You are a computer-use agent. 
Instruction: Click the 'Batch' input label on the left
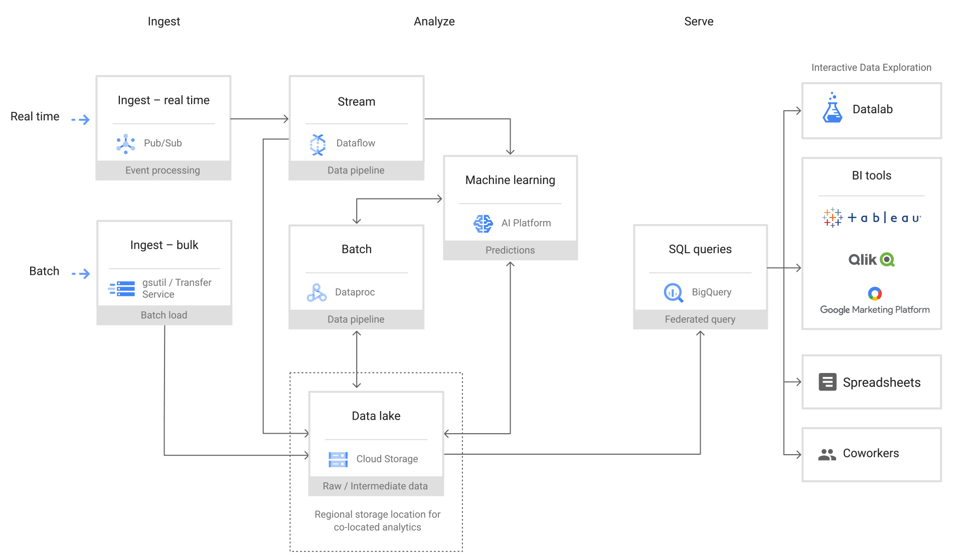[44, 271]
